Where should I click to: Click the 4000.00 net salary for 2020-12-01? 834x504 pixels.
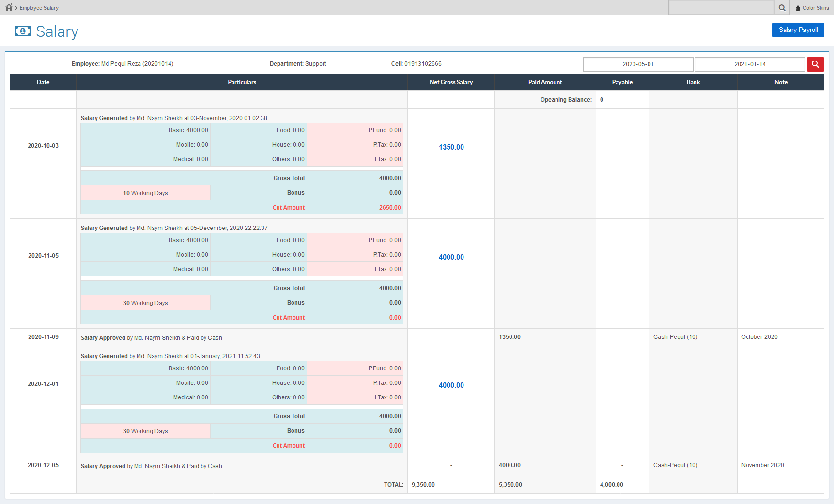(x=451, y=385)
